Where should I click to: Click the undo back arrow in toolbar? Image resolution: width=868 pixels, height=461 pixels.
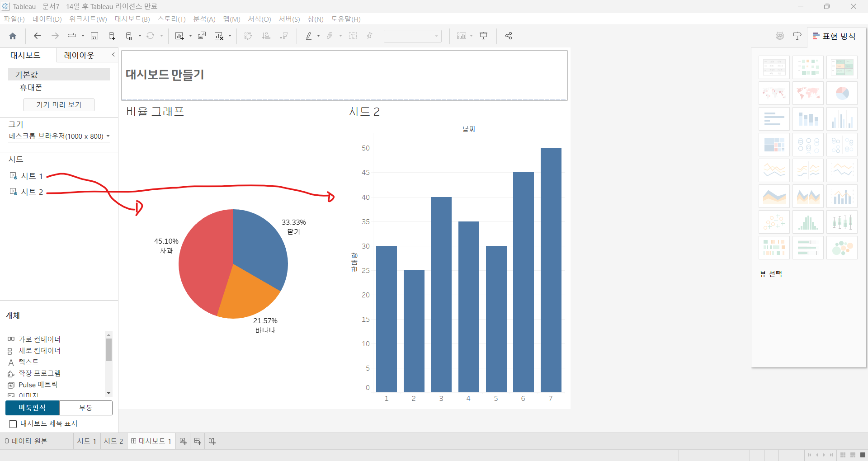tap(38, 36)
